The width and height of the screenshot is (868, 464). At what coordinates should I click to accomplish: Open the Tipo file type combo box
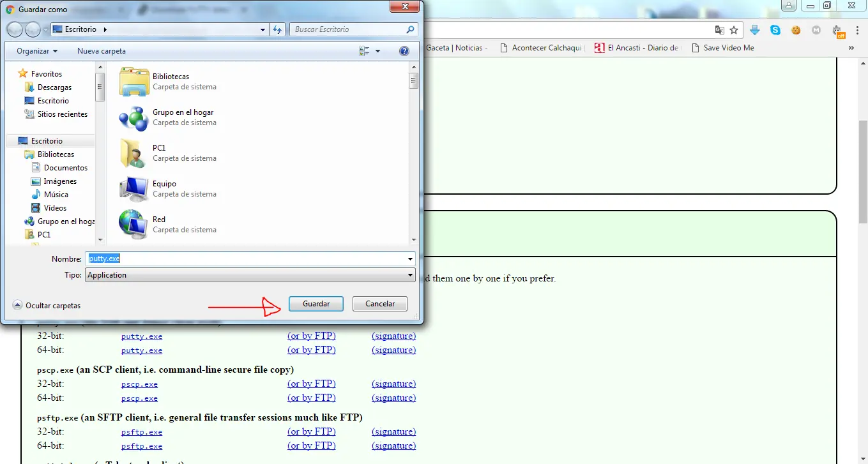click(x=250, y=275)
